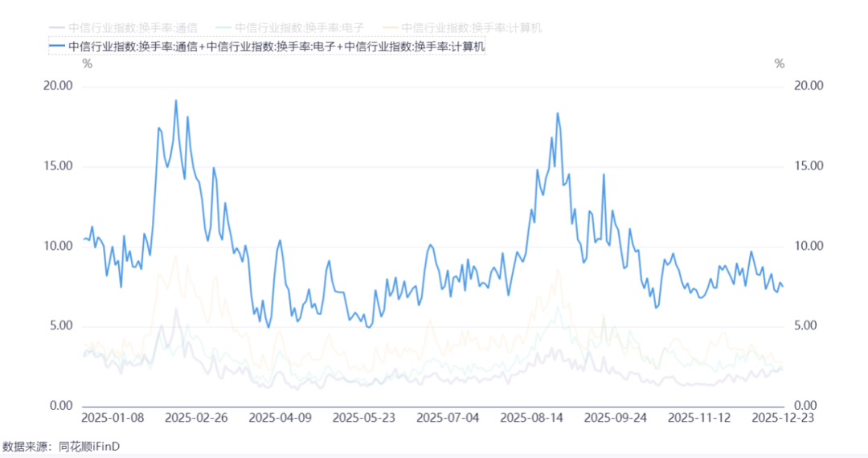Viewport: 868px width, 458px height.
Task: Click the right axis value 5.00
Action: (806, 325)
